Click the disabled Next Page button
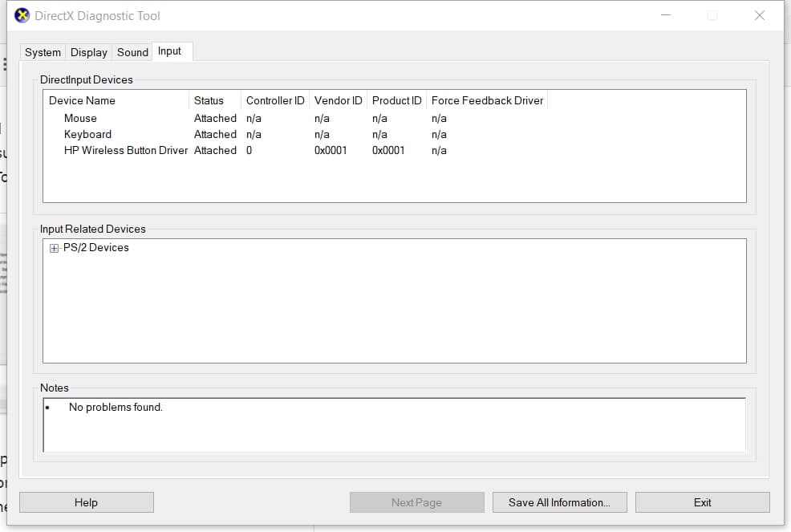The width and height of the screenshot is (791, 532). (416, 502)
